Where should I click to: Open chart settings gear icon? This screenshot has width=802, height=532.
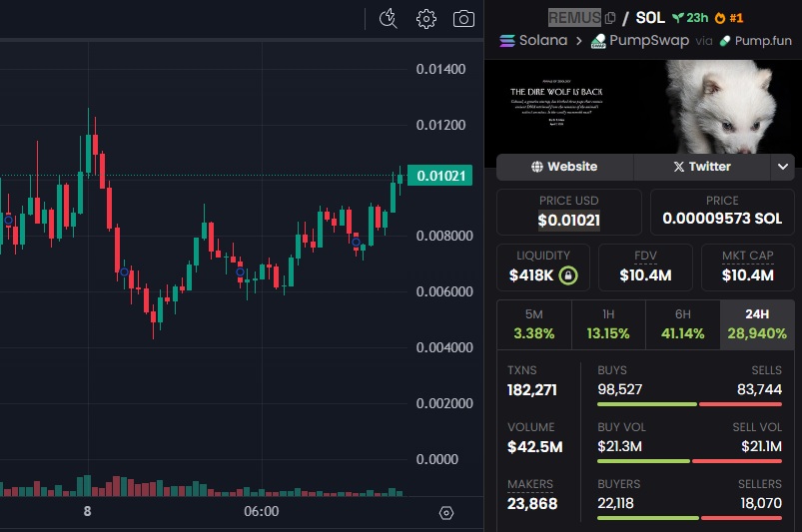pyautogui.click(x=426, y=19)
